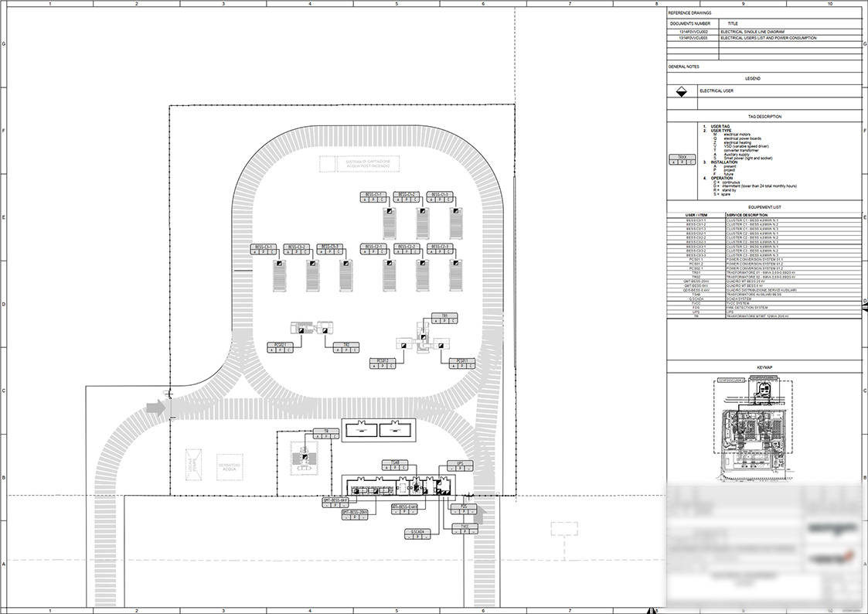Viewport: 868px width, 614px height.
Task: Select the gray exit arrow near TVCC
Action: click(481, 515)
